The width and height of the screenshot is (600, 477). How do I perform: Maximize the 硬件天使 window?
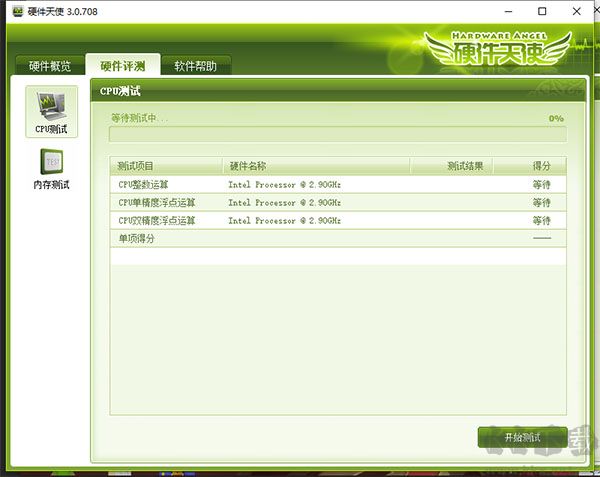pyautogui.click(x=542, y=11)
